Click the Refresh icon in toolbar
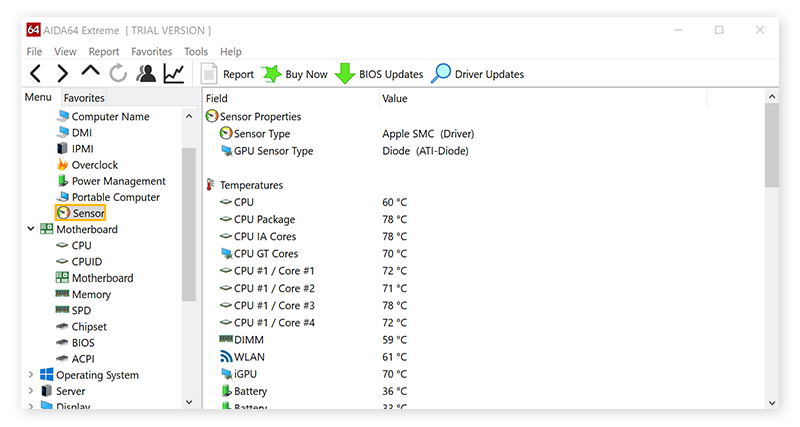The image size is (800, 427). pos(118,74)
